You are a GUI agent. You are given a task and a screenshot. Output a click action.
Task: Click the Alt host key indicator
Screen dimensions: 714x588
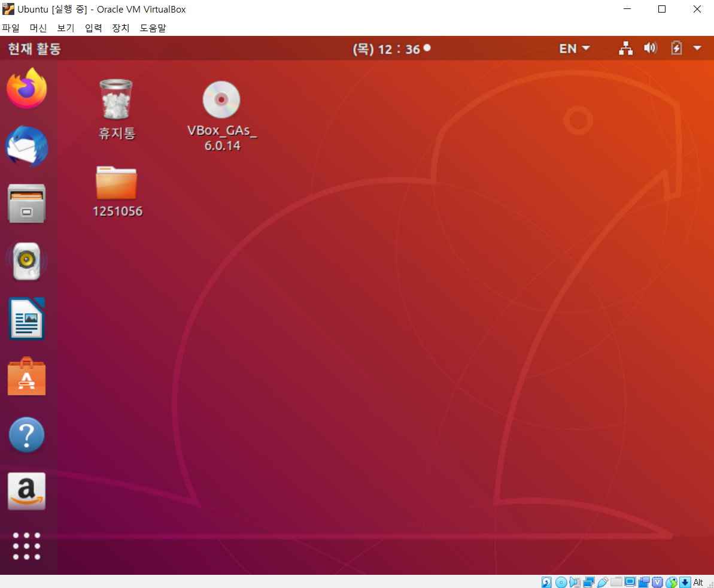tap(698, 582)
